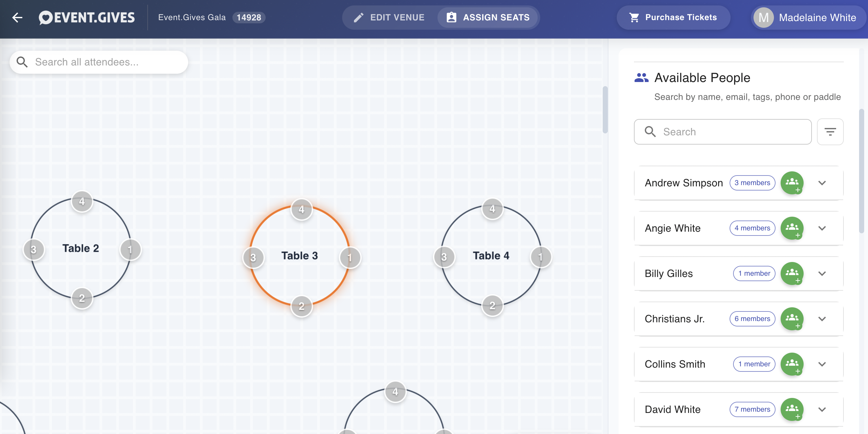Click the Event.Gives Gala event title

point(192,18)
